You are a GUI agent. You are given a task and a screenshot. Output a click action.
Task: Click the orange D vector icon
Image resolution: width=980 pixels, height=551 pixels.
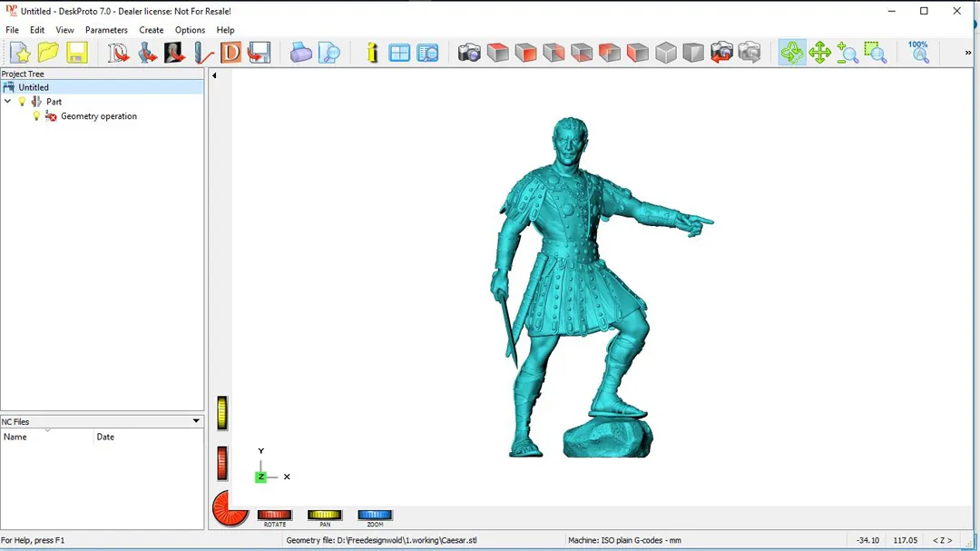230,53
